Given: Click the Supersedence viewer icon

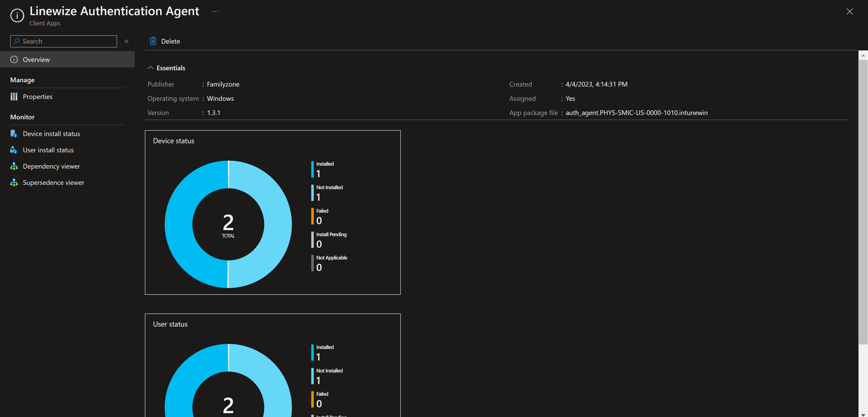Looking at the screenshot, I should (14, 182).
